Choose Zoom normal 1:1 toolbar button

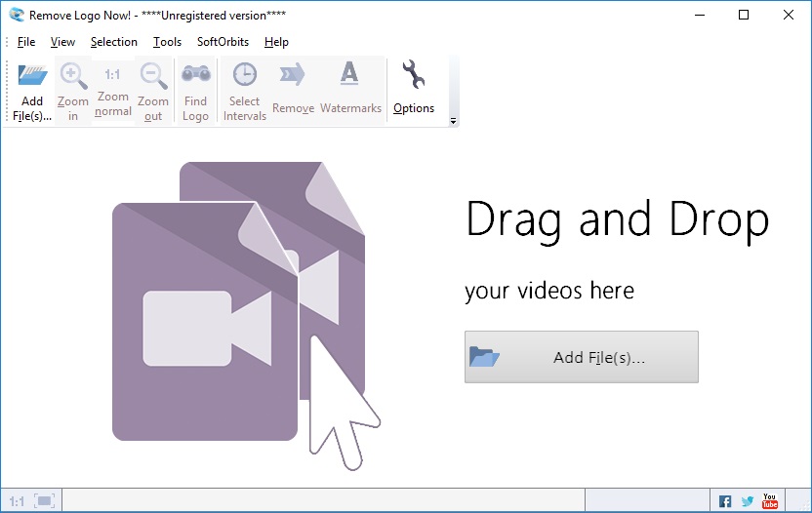pos(113,91)
